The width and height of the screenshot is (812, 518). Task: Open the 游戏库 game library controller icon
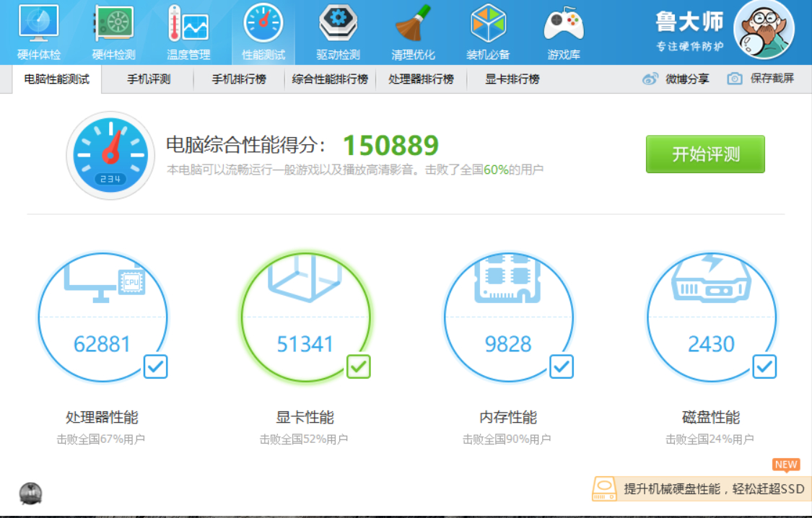(x=564, y=25)
